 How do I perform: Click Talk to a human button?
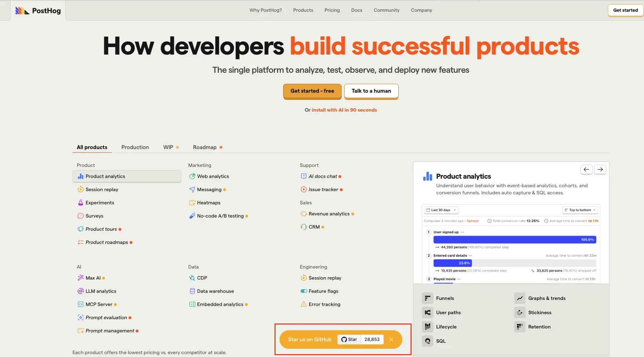(371, 91)
